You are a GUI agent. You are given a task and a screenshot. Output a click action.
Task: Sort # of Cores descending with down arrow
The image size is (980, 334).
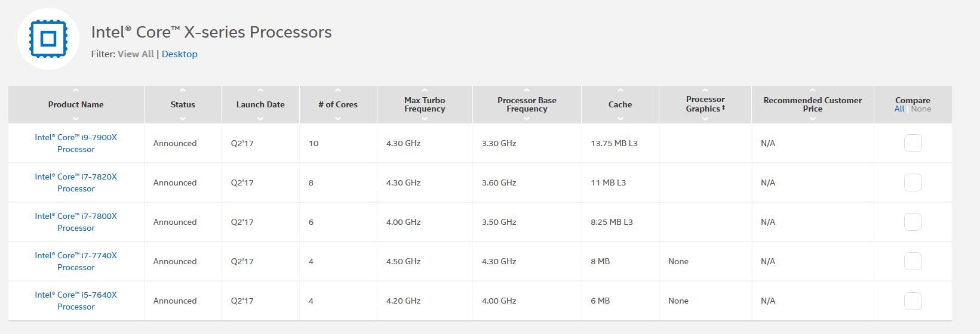coord(338,118)
